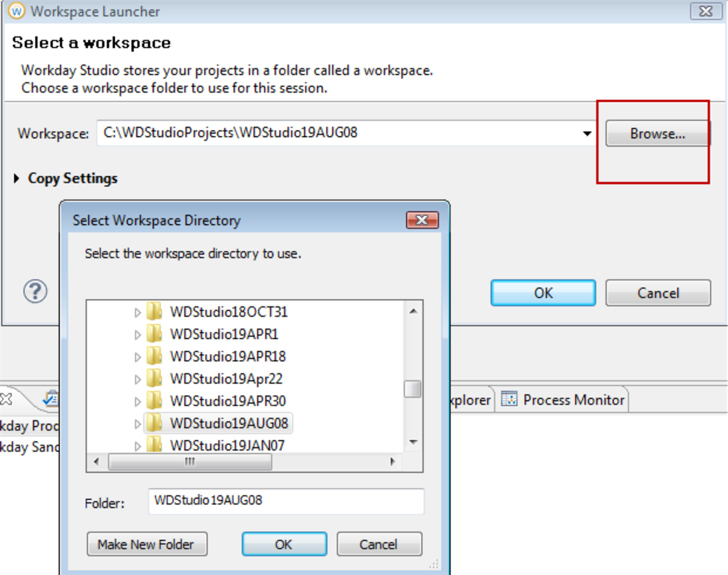Click the Workspace Launcher title bar icon

(x=16, y=11)
